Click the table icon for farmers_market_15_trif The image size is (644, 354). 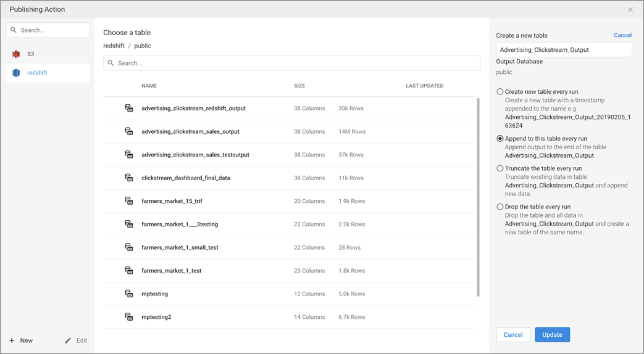click(129, 201)
